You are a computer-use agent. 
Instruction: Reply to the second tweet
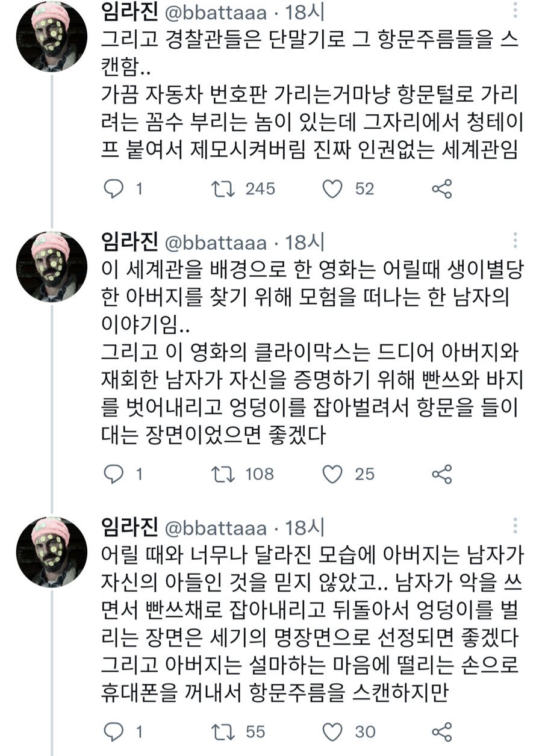114,474
